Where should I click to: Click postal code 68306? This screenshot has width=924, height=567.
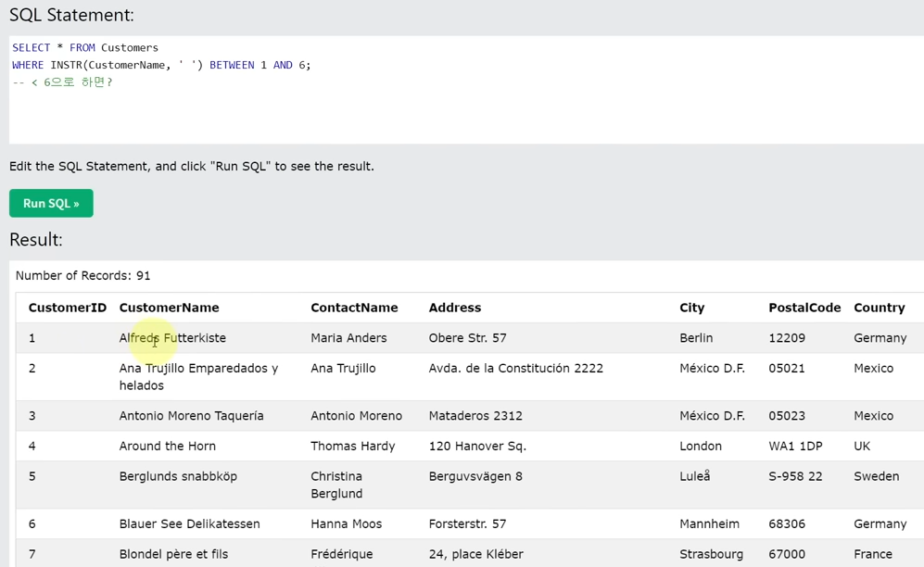[x=787, y=524]
